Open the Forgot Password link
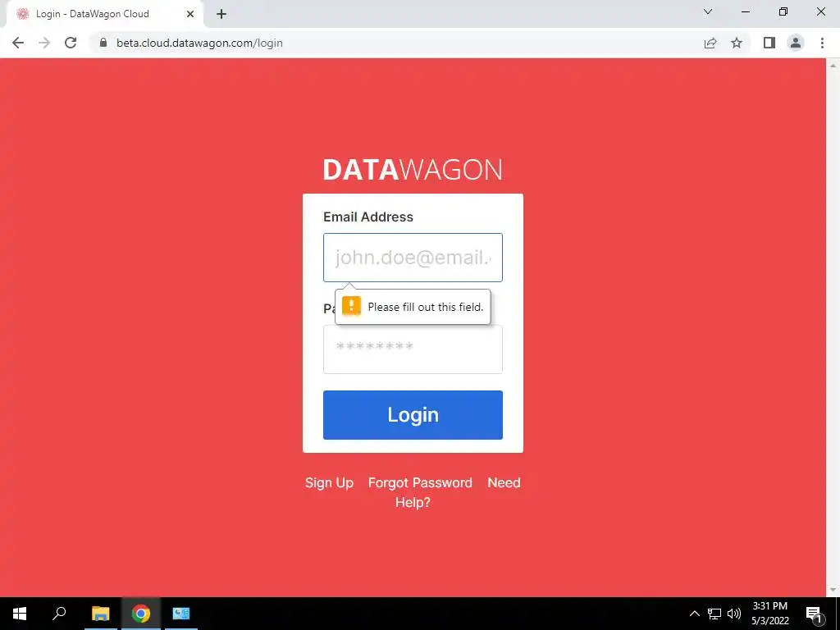This screenshot has height=630, width=840. 420,482
